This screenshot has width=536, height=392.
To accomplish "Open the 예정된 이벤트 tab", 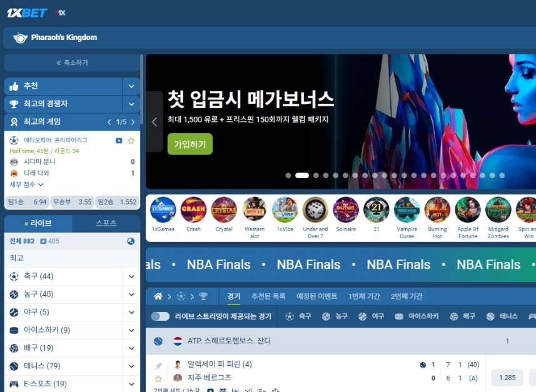I will coord(316,296).
